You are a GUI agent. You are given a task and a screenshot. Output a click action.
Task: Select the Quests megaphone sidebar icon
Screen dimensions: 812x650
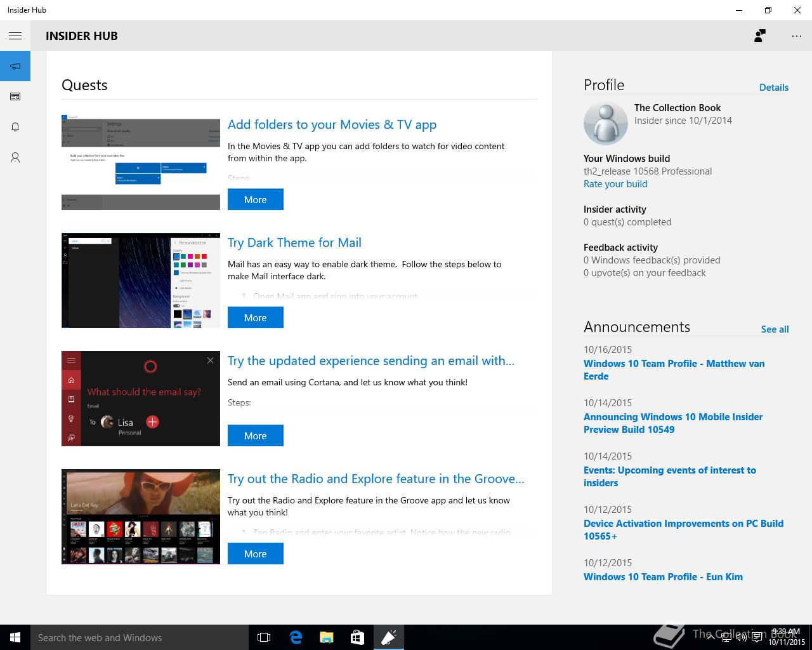(x=15, y=66)
